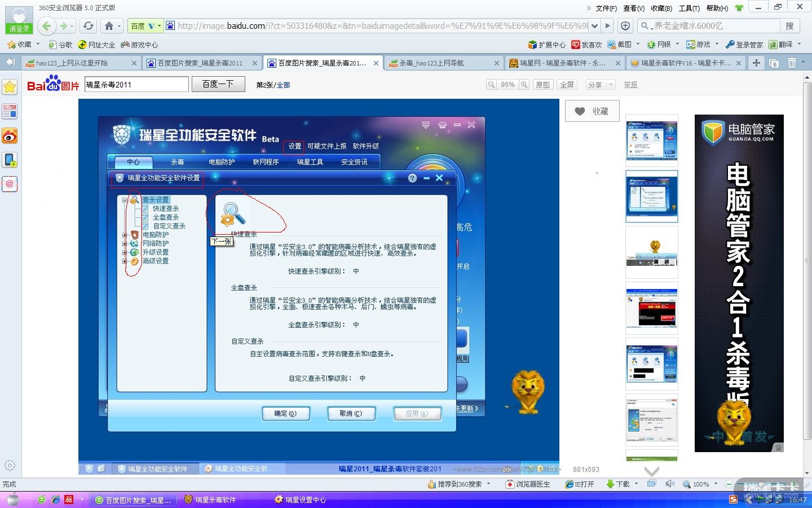This screenshot has width=812, height=508.
Task: Click the IE打开 status bar button
Action: 580,484
